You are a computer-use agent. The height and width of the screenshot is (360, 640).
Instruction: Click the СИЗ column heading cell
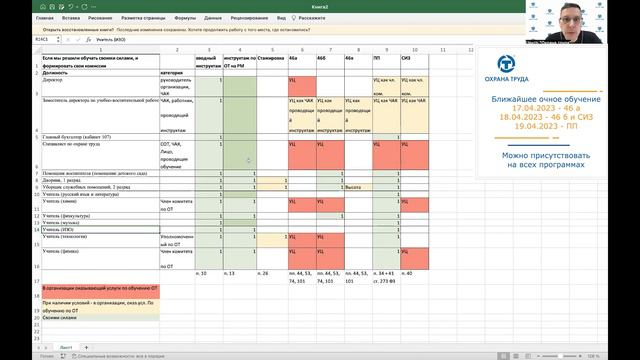pyautogui.click(x=415, y=62)
